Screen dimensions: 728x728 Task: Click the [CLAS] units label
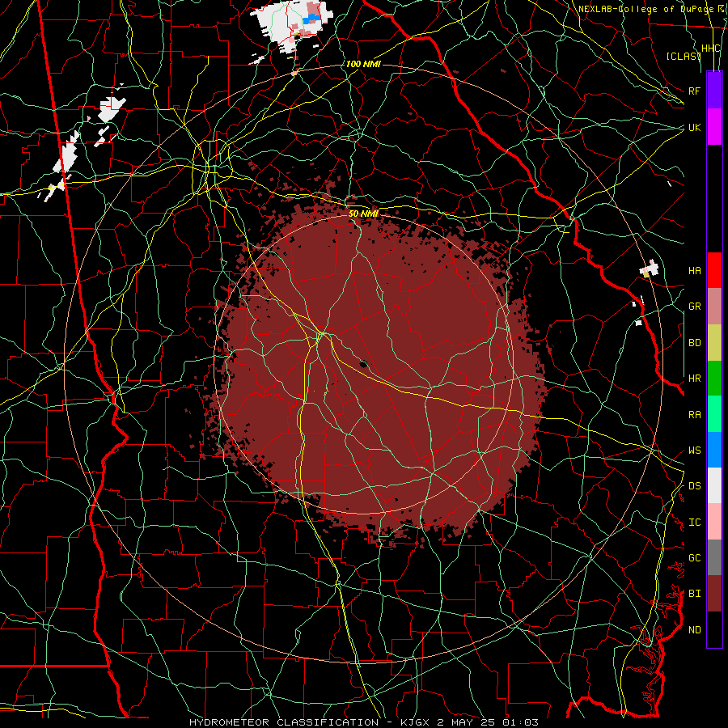pos(683,57)
